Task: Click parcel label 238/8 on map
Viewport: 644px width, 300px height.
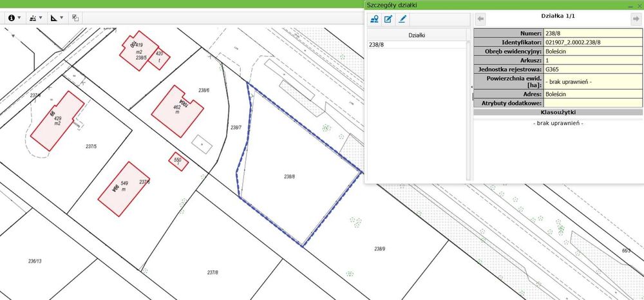Action: click(x=290, y=176)
